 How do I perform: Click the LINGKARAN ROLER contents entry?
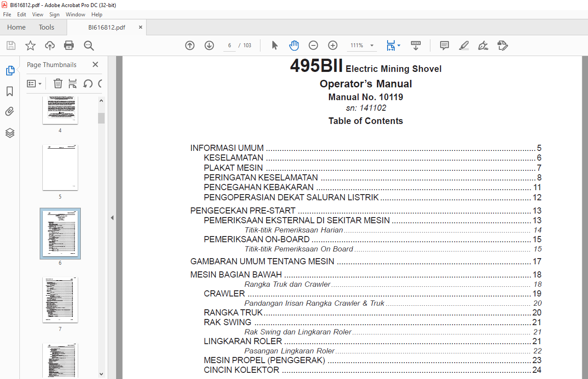[x=373, y=341]
